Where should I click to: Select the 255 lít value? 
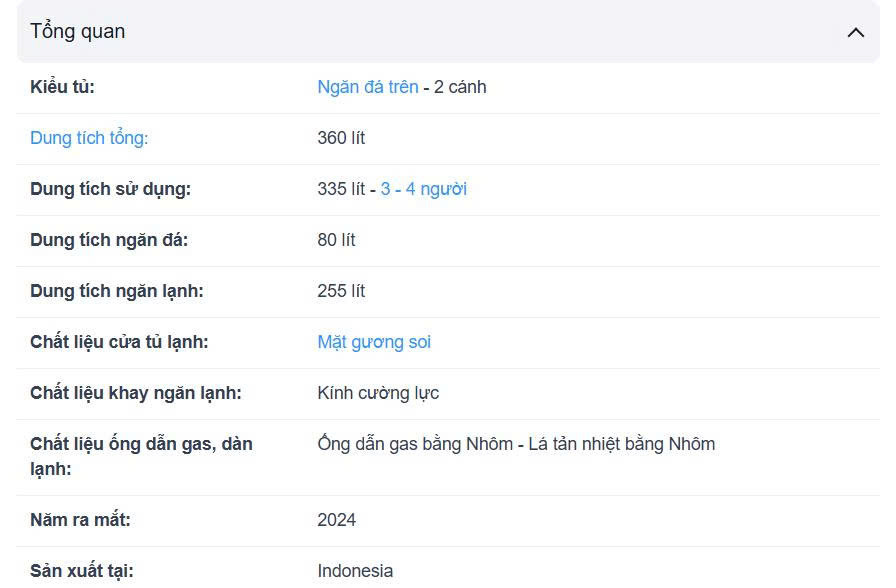pos(341,291)
